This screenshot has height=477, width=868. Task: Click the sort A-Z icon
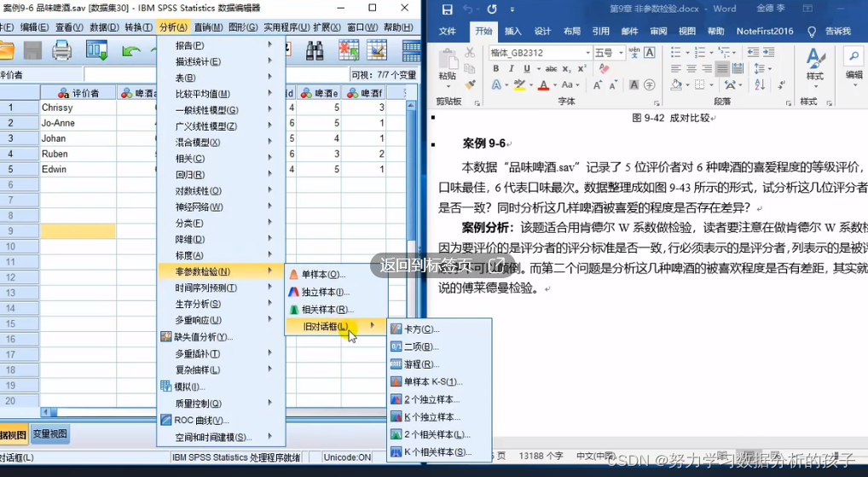(x=760, y=84)
